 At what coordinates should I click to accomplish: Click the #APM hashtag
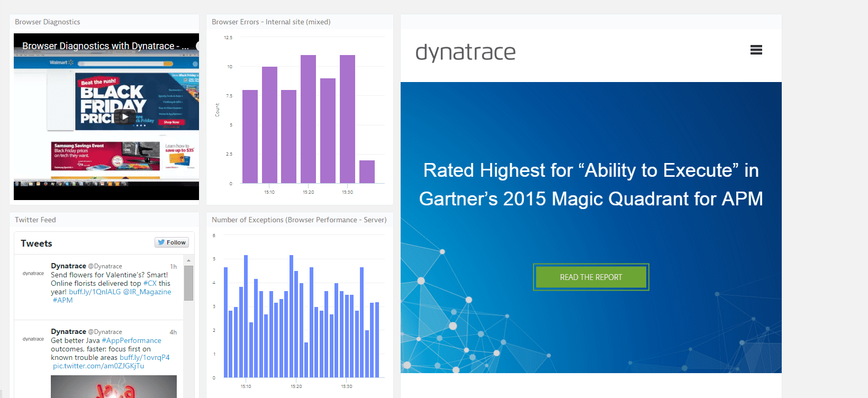pos(62,300)
